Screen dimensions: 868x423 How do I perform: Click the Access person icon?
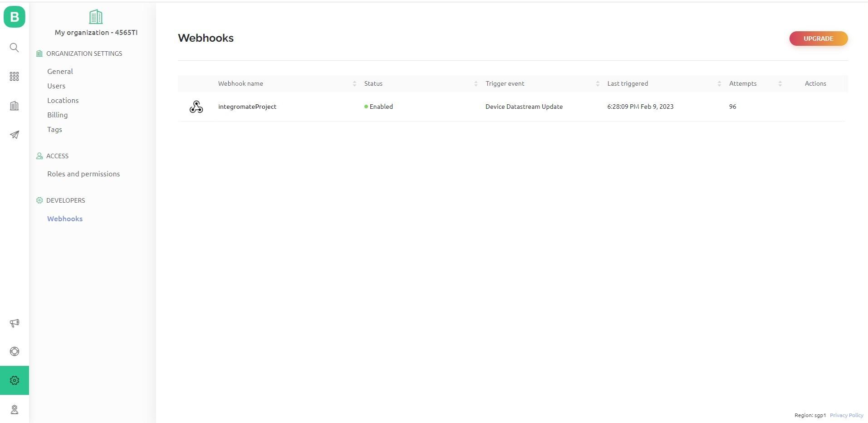click(39, 156)
